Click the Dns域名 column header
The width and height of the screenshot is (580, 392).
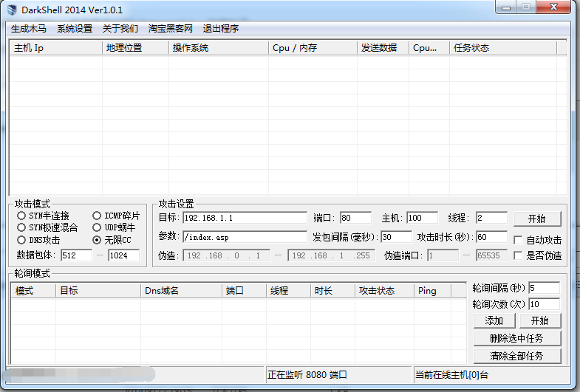[181, 290]
